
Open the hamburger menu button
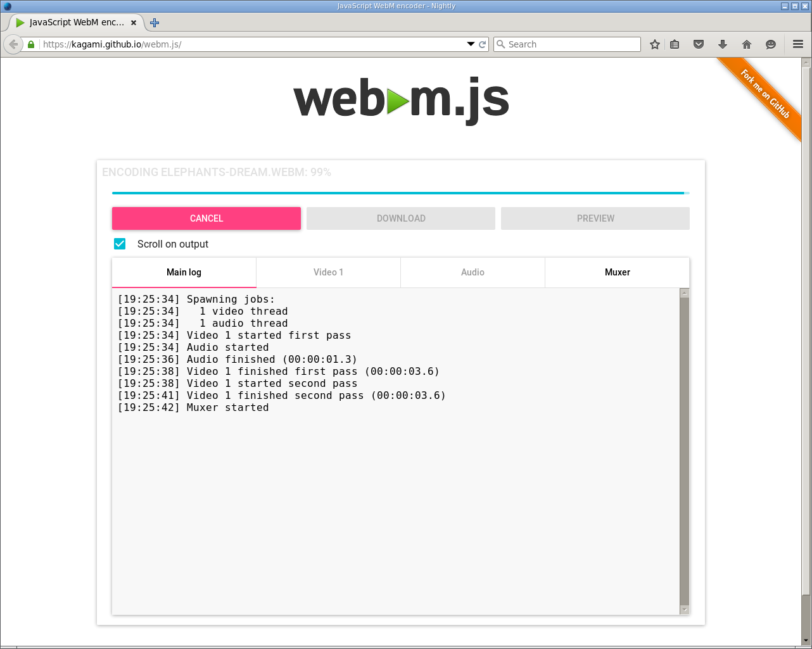798,44
